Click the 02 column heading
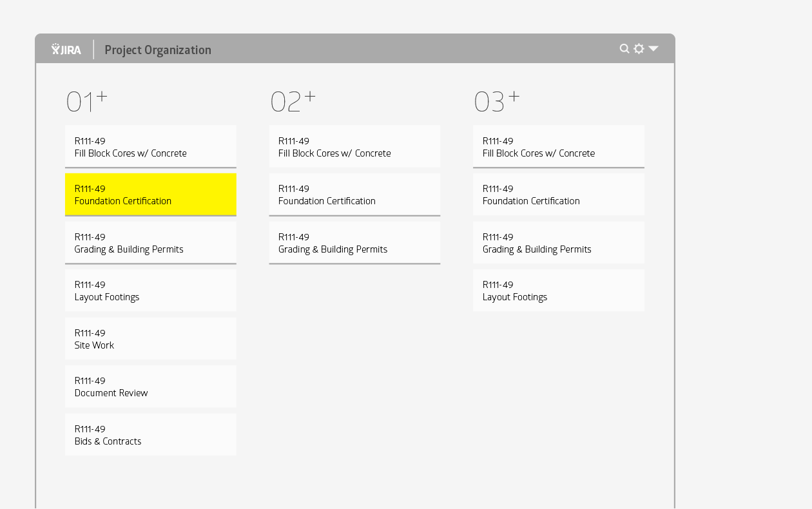This screenshot has width=812, height=509. [286, 102]
